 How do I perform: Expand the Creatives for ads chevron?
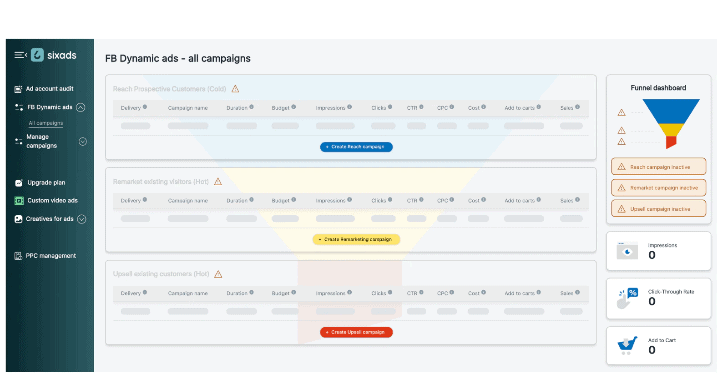[82, 219]
